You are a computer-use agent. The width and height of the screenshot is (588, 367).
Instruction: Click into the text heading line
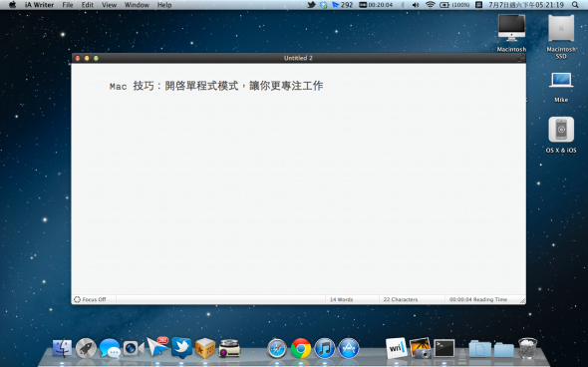pyautogui.click(x=216, y=86)
